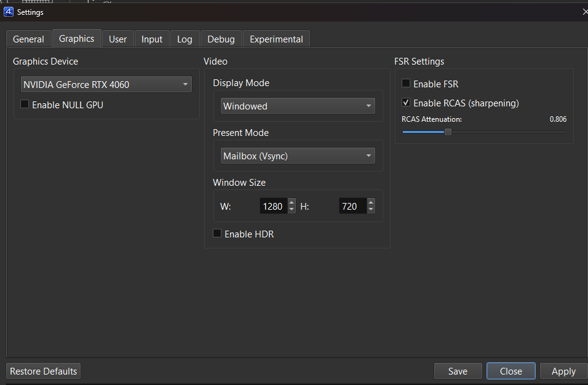Click the Restore Defaults button
The image size is (588, 385).
tap(44, 371)
